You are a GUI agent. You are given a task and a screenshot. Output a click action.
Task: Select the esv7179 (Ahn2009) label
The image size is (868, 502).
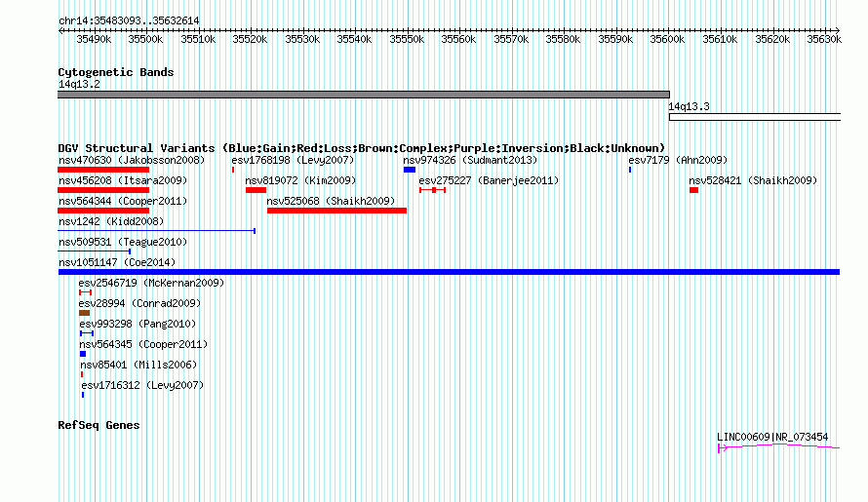pyautogui.click(x=678, y=160)
